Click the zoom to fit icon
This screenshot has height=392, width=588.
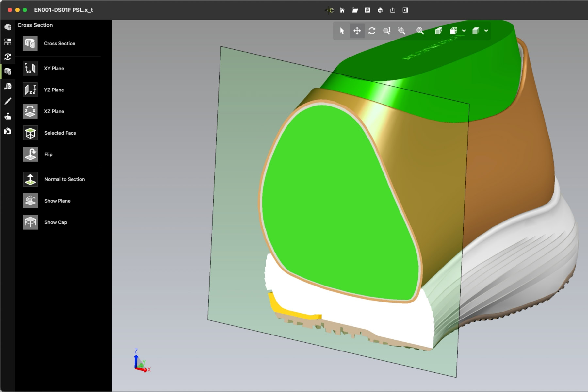[x=420, y=31]
